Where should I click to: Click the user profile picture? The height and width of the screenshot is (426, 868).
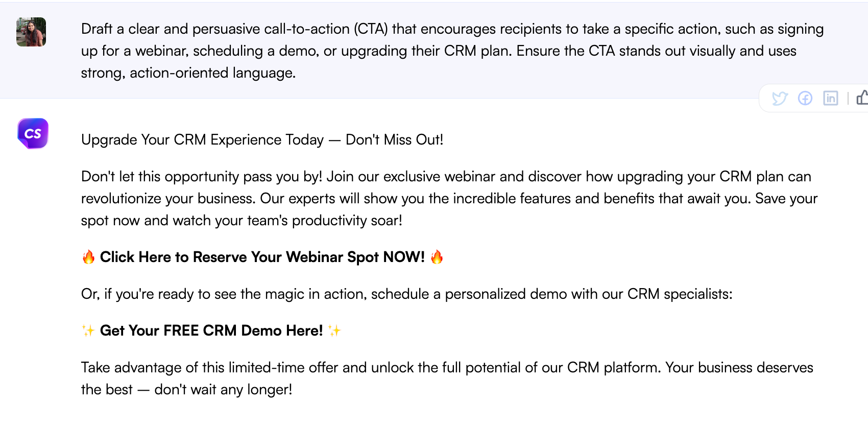pyautogui.click(x=31, y=32)
